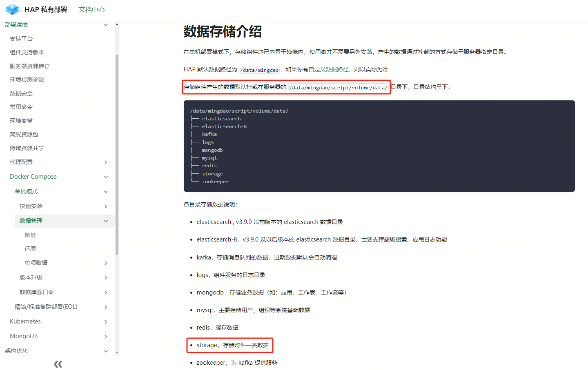
Task: Go to 服务器资源推荐 page
Action: coord(30,66)
